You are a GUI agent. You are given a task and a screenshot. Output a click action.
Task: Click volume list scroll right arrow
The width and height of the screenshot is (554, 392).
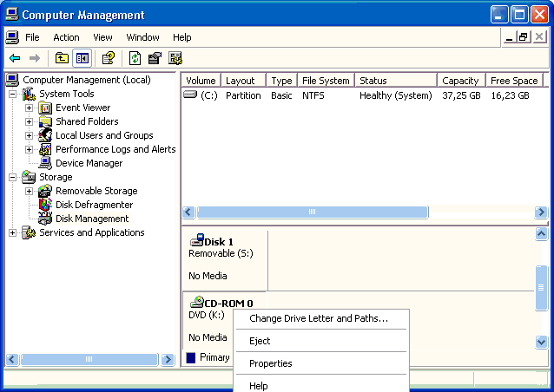(x=541, y=212)
